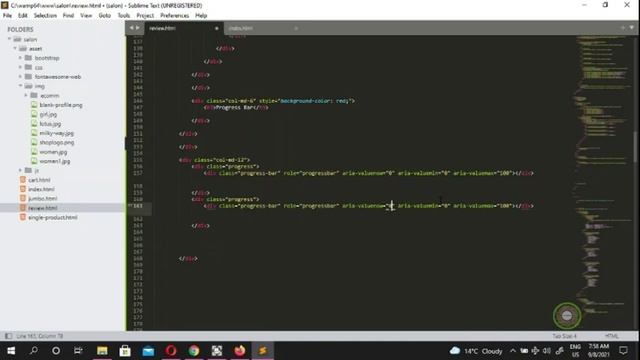Click the Progress Bar heading code line
Viewport: 640px width, 360px height.
pyautogui.click(x=236, y=107)
